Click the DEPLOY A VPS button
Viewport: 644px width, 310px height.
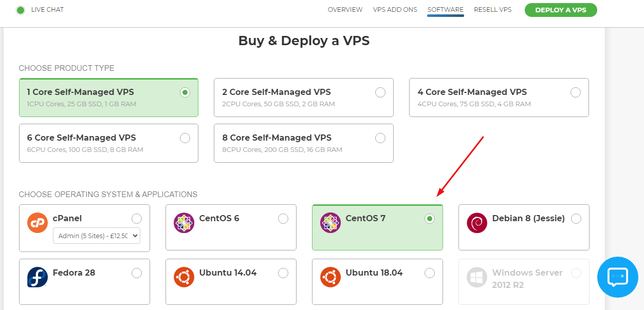(x=560, y=10)
